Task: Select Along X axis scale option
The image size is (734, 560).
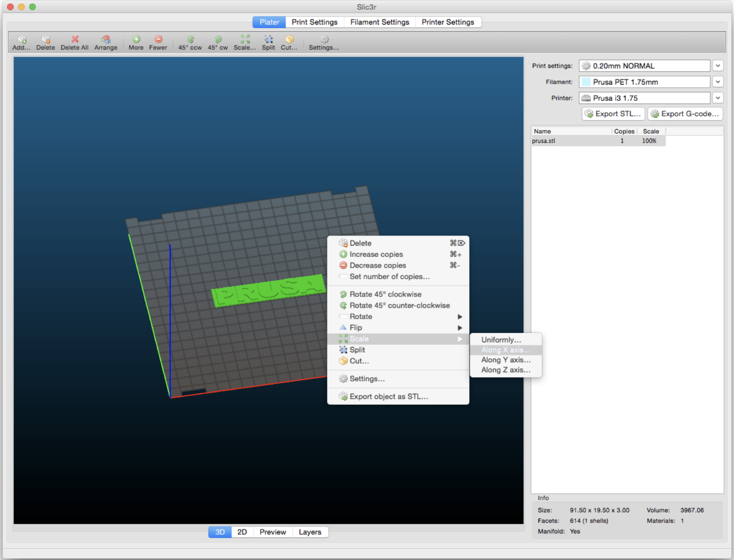Action: coord(506,350)
